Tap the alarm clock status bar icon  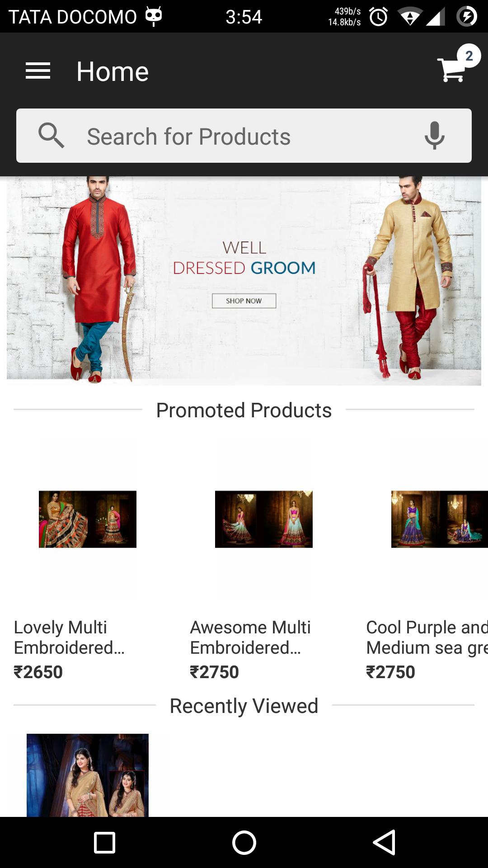pos(379,17)
